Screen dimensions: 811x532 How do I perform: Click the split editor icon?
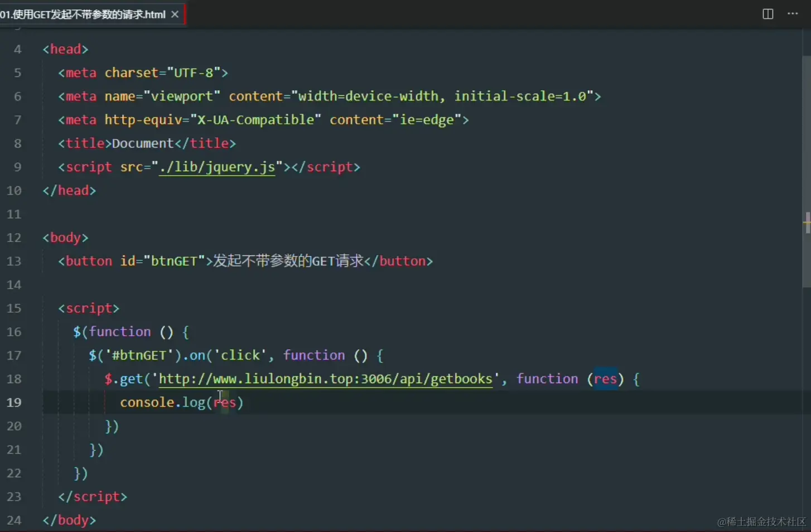point(768,14)
